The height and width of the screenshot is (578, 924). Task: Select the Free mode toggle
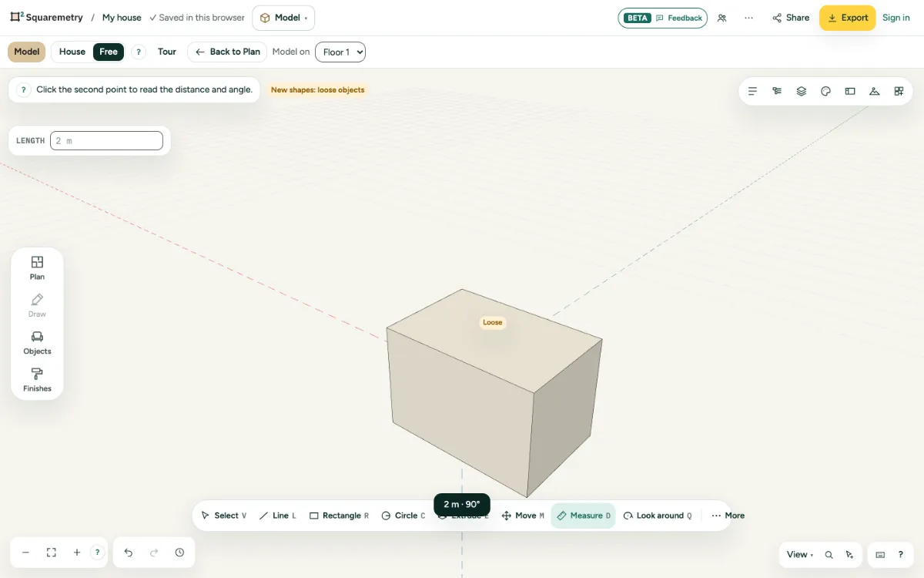tap(109, 52)
